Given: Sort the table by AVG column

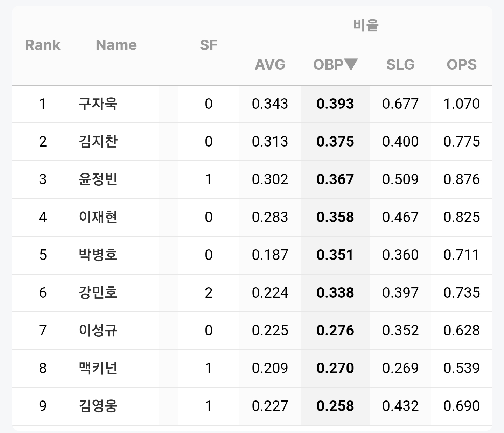Looking at the screenshot, I should pyautogui.click(x=270, y=64).
